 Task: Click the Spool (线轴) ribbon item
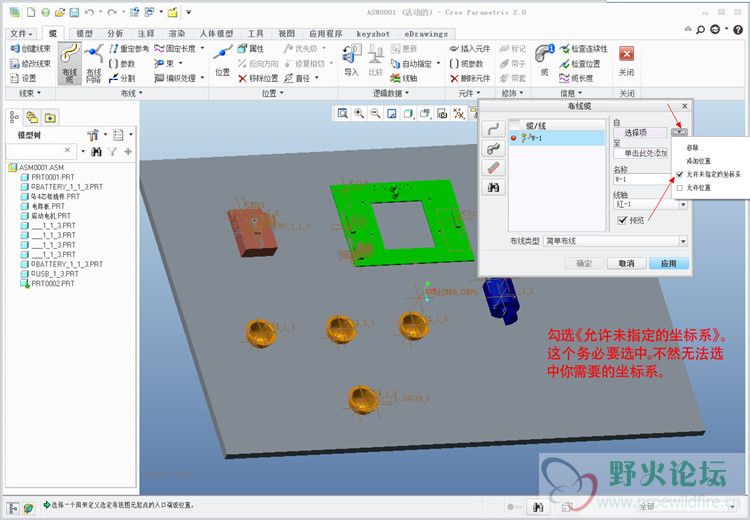point(404,78)
